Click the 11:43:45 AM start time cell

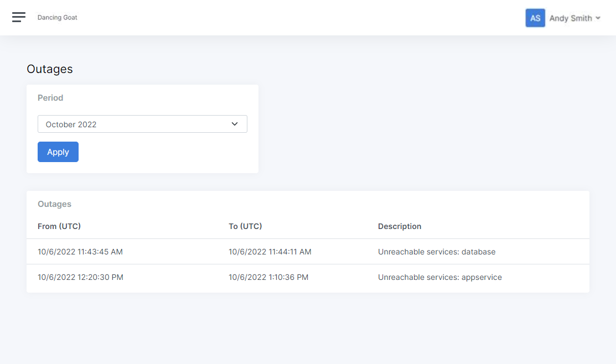coord(80,252)
